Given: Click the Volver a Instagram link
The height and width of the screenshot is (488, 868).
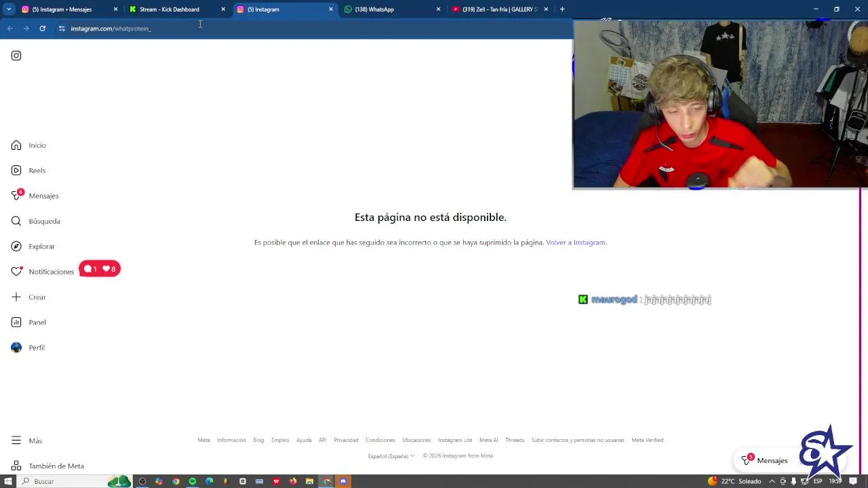Looking at the screenshot, I should 576,243.
